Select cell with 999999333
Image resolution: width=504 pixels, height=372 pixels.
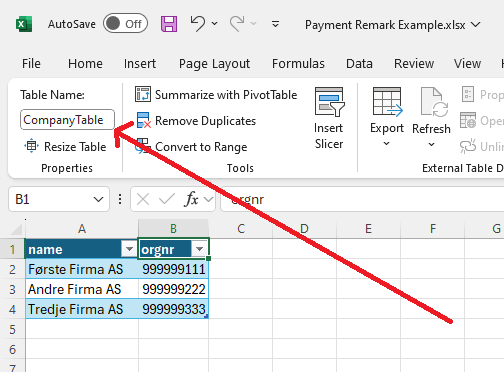point(173,309)
